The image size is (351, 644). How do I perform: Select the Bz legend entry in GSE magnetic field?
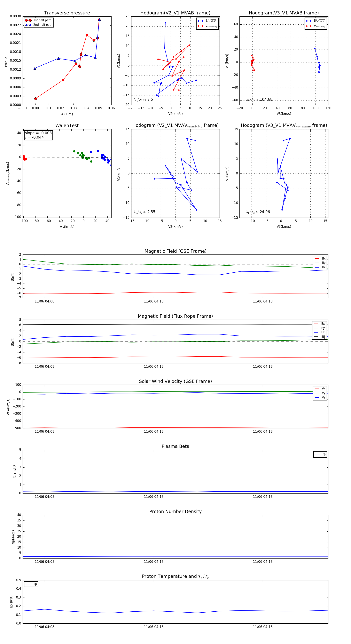click(x=320, y=267)
